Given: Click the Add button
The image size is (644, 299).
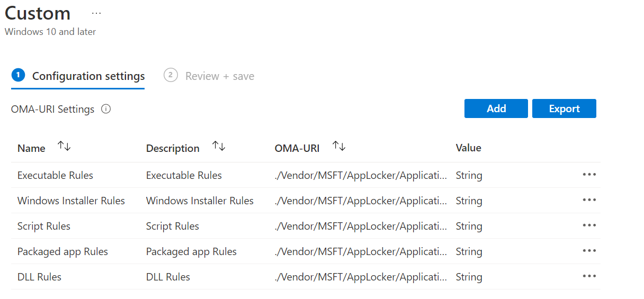Looking at the screenshot, I should (x=496, y=108).
